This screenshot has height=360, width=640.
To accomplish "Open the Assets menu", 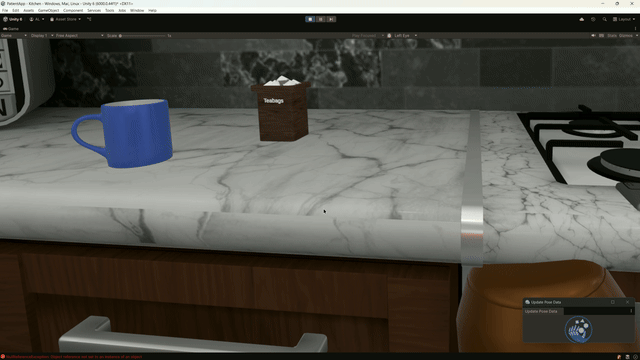I will coord(29,10).
